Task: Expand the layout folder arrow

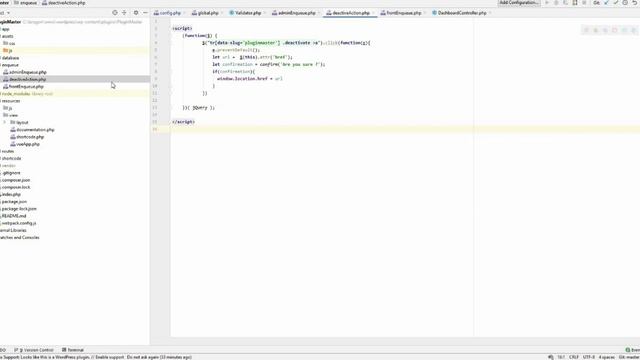Action: point(4,122)
